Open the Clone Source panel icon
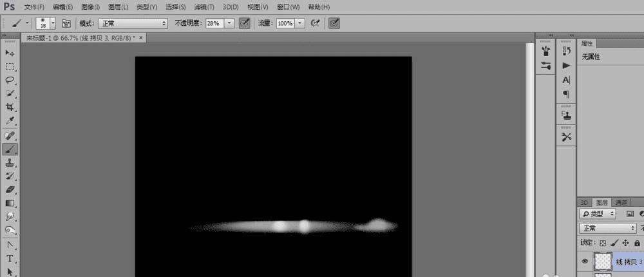644x277 pixels. (567, 115)
